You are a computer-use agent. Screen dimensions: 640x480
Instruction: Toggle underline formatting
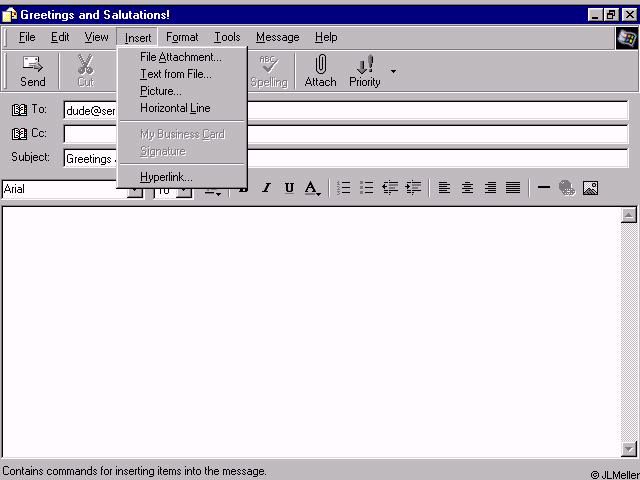(289, 188)
